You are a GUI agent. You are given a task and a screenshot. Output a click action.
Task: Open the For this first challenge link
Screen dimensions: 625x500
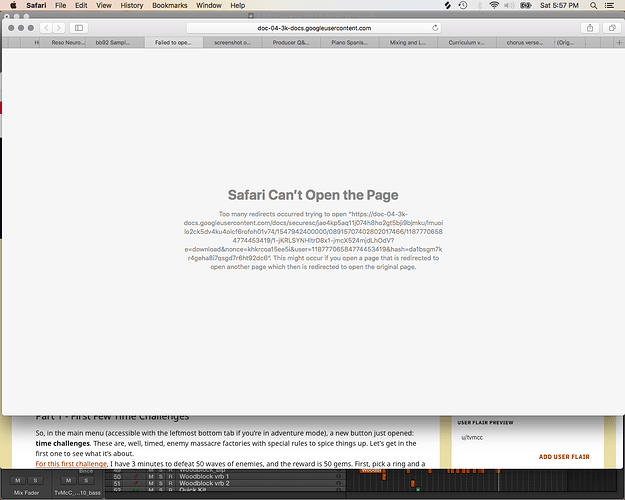(71, 464)
